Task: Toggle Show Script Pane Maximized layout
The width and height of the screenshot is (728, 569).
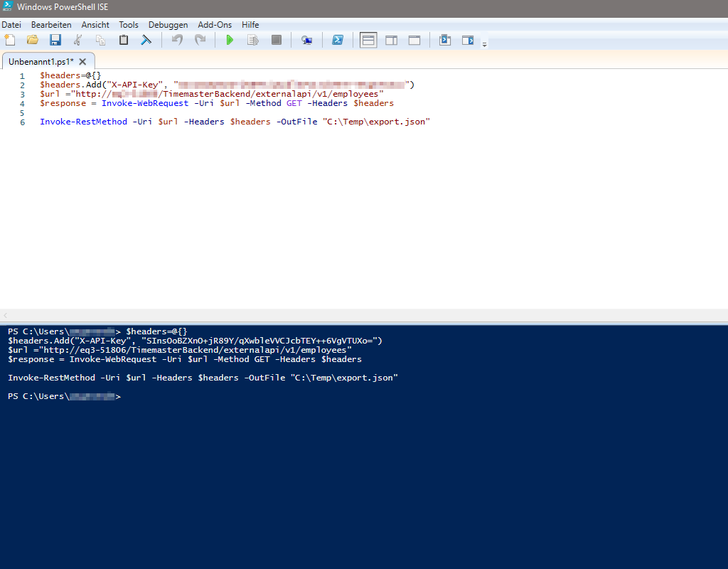Action: [x=414, y=40]
